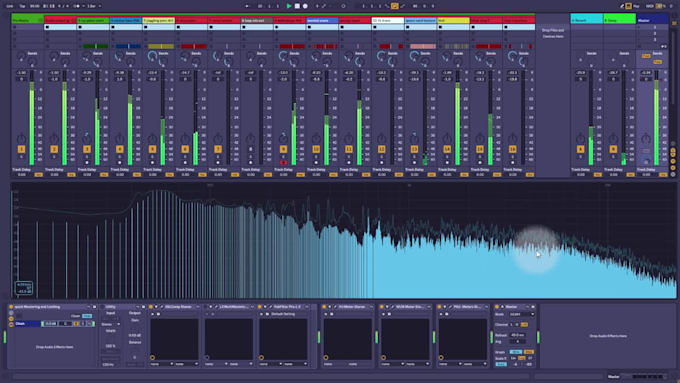Enable the deactivated L2 device power button
This screenshot has height=383, width=680.
pyautogui.click(x=206, y=307)
